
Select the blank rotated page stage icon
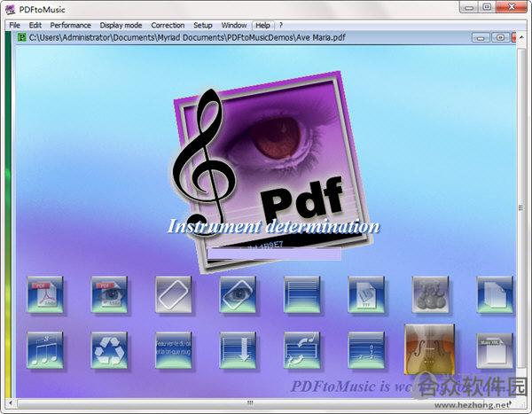point(174,294)
